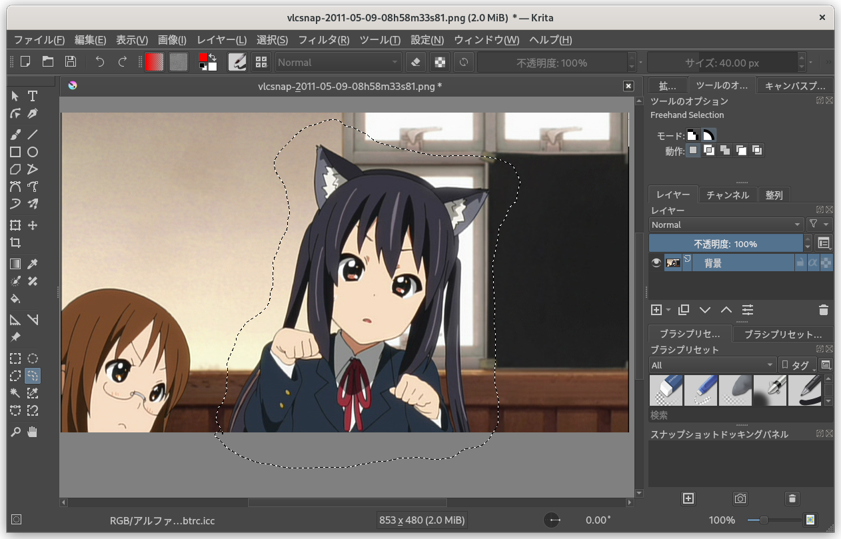Select the Multibrush tool
The image size is (841, 539).
pyautogui.click(x=33, y=204)
